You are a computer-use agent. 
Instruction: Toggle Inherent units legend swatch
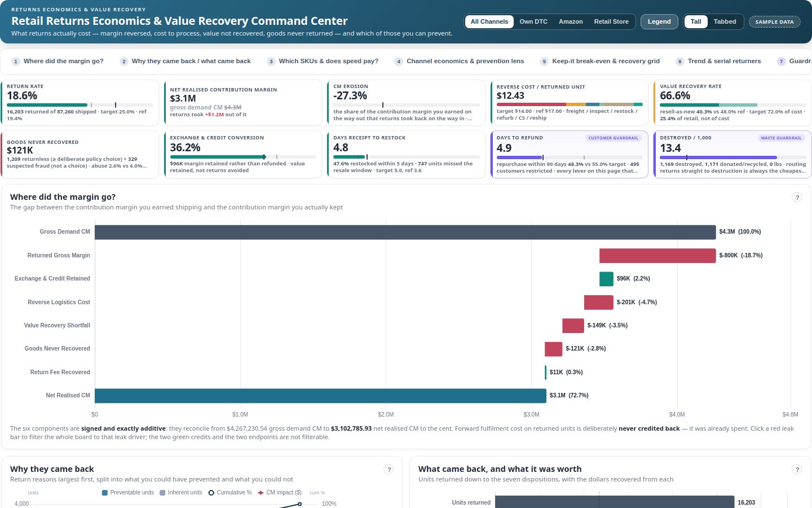[x=162, y=493]
